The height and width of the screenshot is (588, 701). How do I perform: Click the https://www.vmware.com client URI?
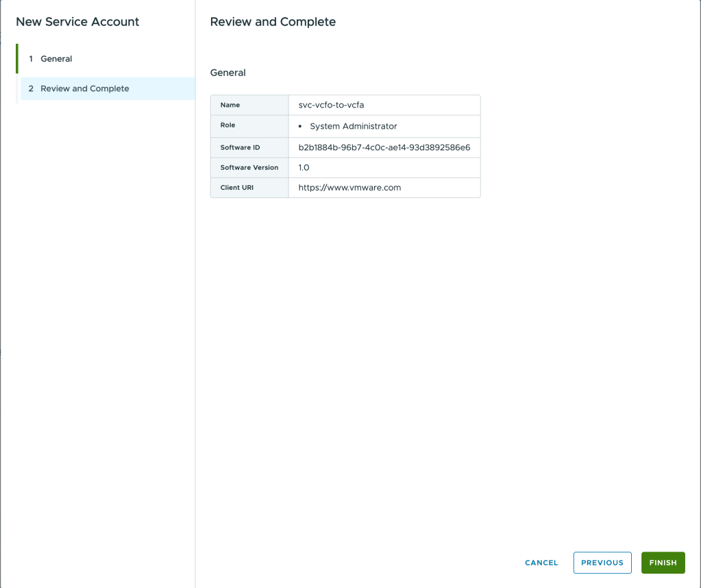(x=349, y=187)
